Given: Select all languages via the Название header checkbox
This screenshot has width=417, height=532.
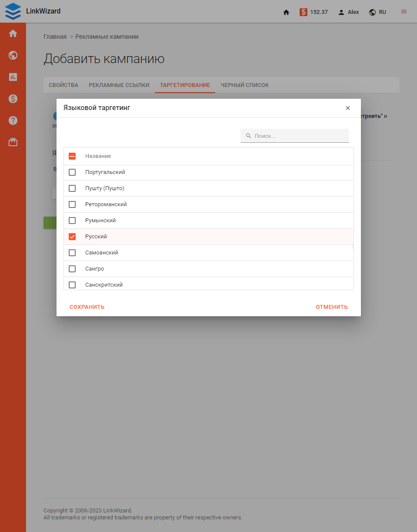Looking at the screenshot, I should 72,156.
